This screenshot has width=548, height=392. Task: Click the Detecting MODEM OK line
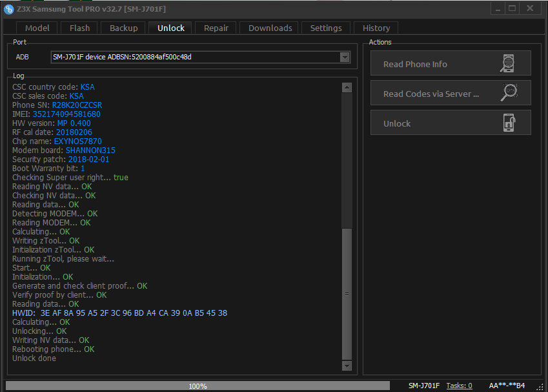(x=55, y=214)
